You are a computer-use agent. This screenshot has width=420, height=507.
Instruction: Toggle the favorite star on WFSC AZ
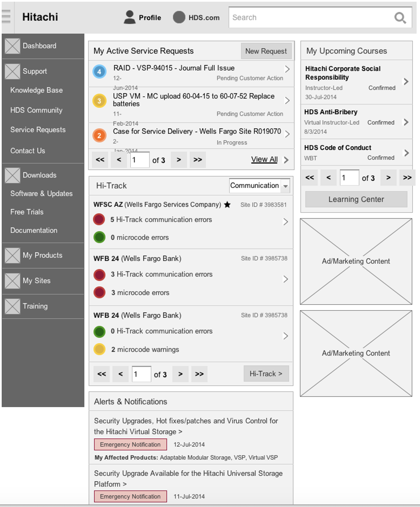(x=227, y=204)
